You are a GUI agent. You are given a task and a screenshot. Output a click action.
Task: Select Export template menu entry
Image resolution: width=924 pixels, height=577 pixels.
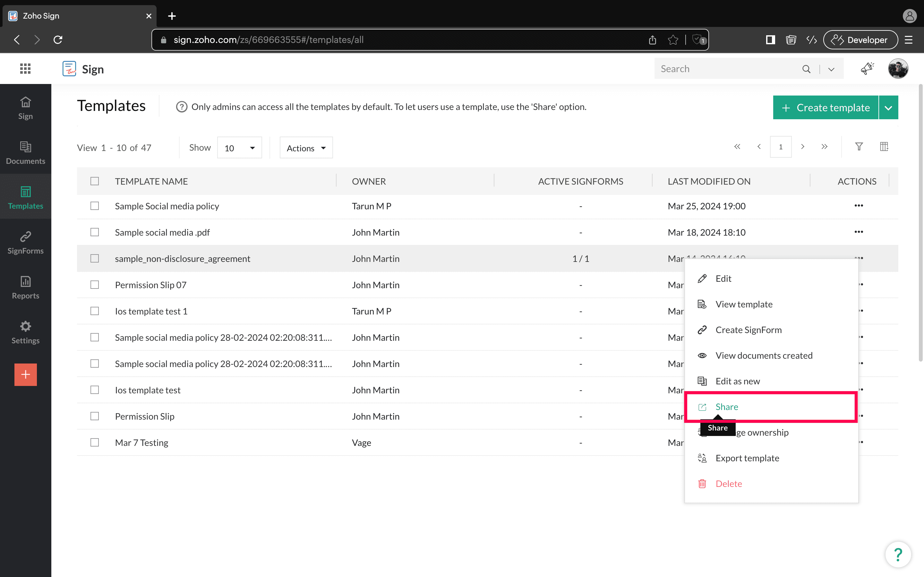[747, 458]
